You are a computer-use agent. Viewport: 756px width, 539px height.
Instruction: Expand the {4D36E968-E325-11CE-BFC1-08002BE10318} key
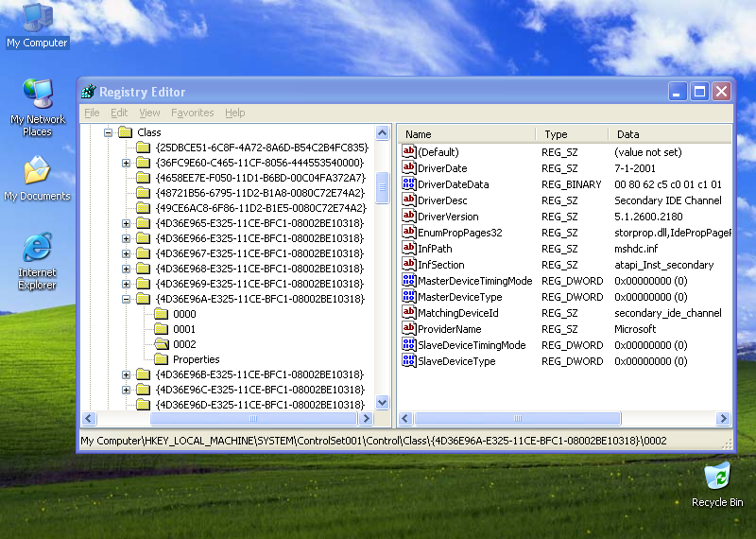point(126,269)
